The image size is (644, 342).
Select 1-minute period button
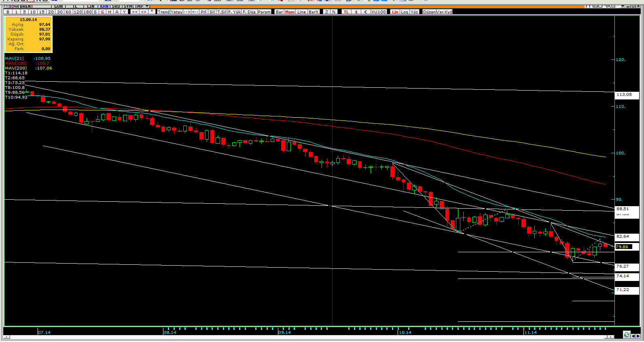[x=16, y=12]
